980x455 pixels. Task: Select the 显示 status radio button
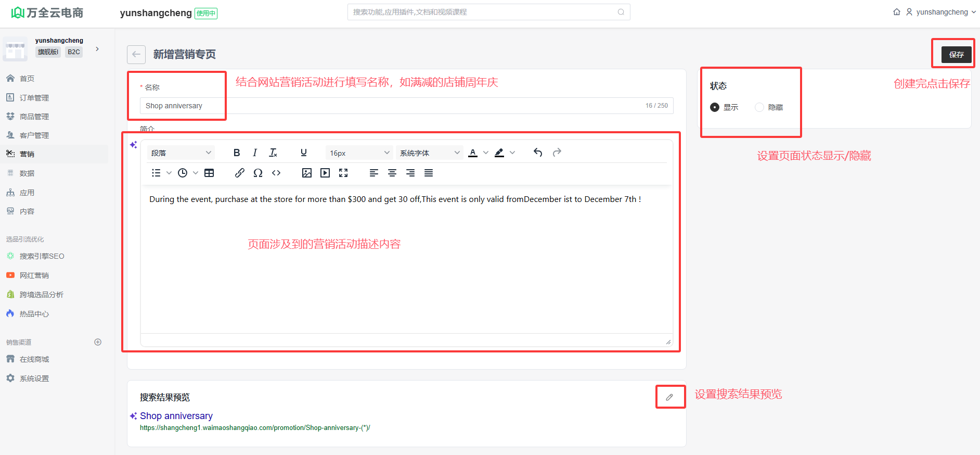click(715, 107)
